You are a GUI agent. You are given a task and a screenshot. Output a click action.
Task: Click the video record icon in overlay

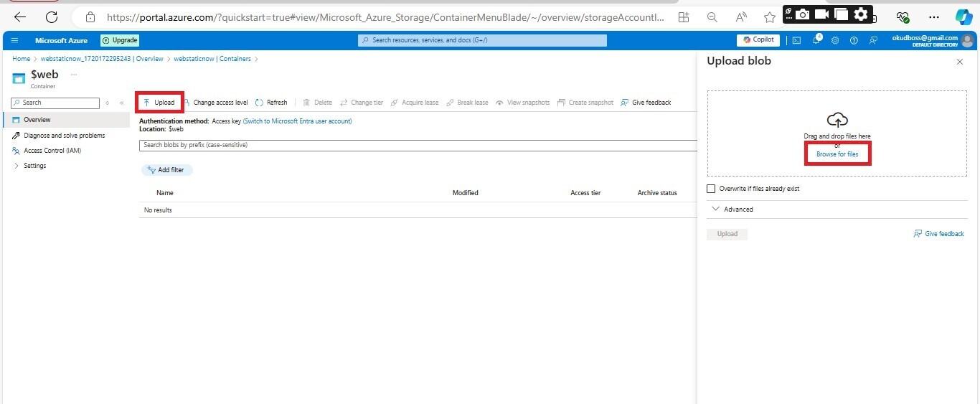pos(822,14)
